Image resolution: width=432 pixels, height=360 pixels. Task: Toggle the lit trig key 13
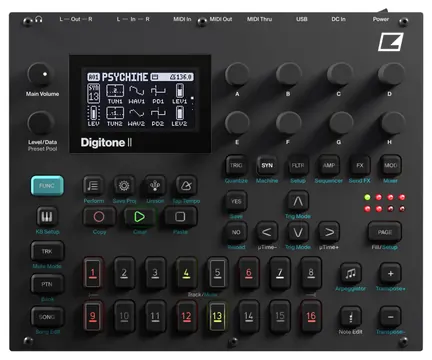217,316
